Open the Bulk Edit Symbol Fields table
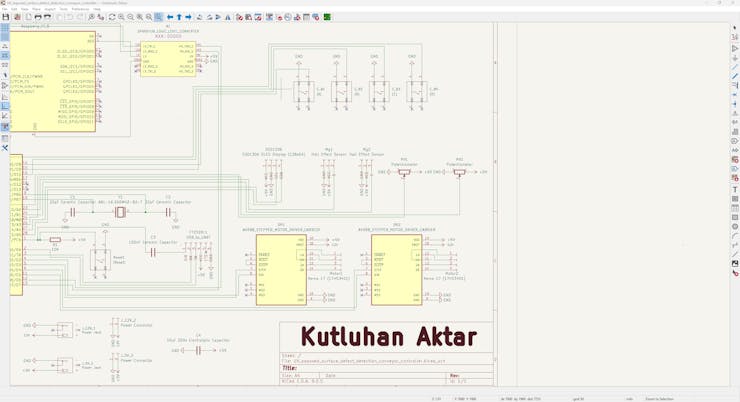The image size is (740, 402). pyautogui.click(x=306, y=17)
